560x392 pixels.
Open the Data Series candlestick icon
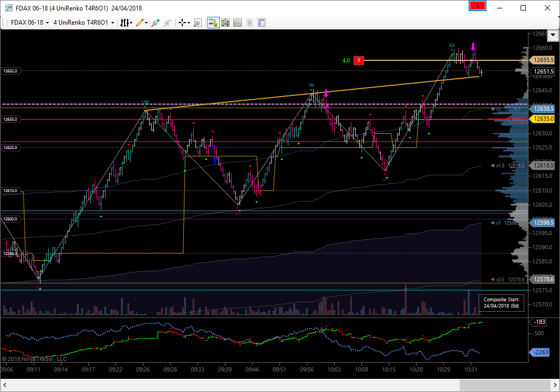[225, 23]
